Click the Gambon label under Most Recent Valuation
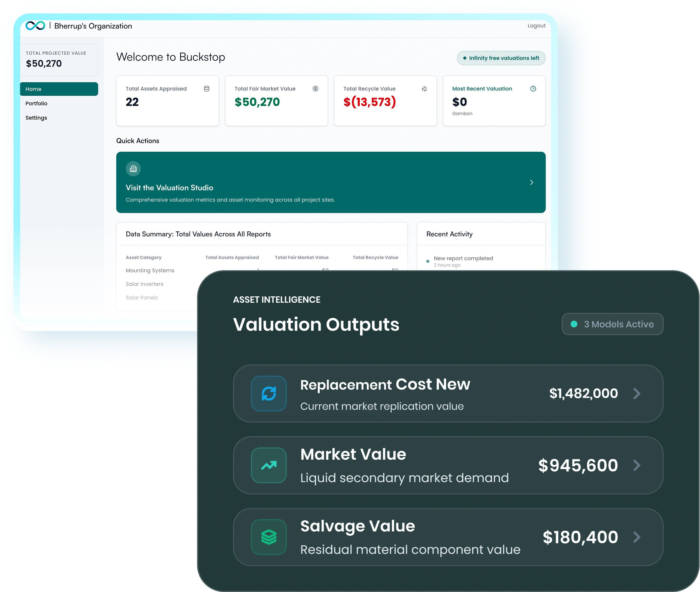 coord(462,114)
